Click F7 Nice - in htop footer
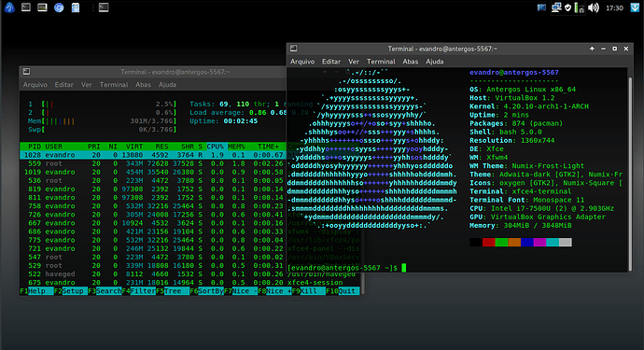The width and height of the screenshot is (644, 350). pos(241,291)
